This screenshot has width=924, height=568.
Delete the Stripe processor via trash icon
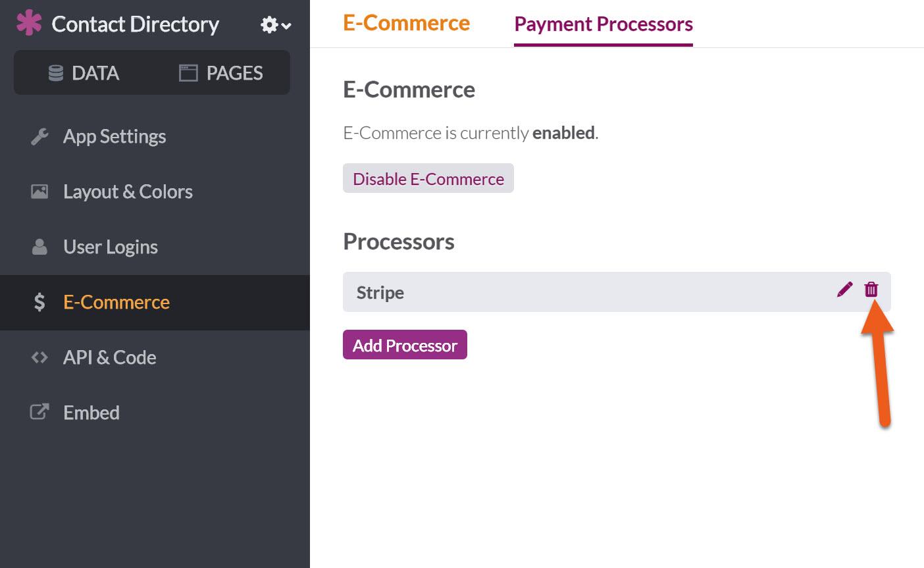click(871, 290)
